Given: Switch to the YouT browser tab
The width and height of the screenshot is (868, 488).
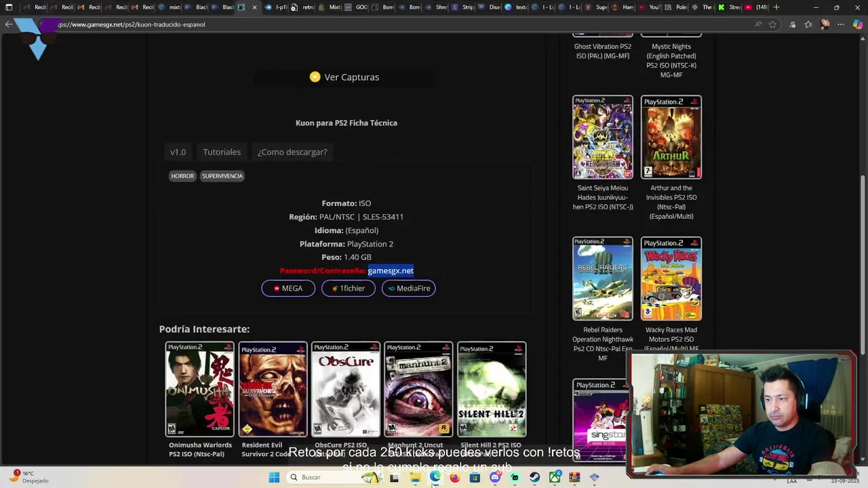Looking at the screenshot, I should [x=649, y=7].
